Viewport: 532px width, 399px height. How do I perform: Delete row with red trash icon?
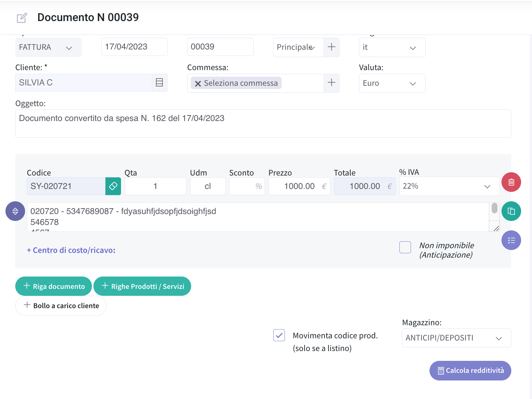(511, 182)
